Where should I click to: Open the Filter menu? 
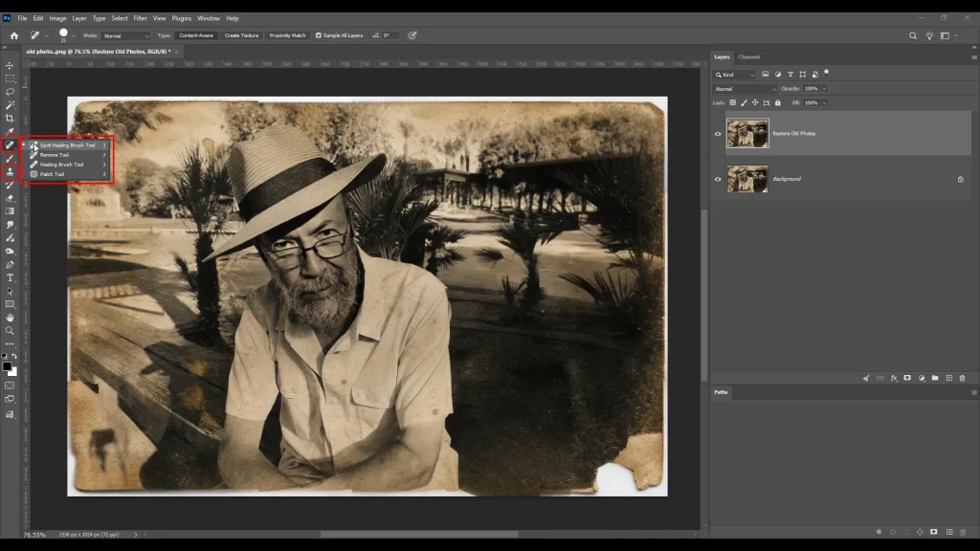[x=140, y=18]
